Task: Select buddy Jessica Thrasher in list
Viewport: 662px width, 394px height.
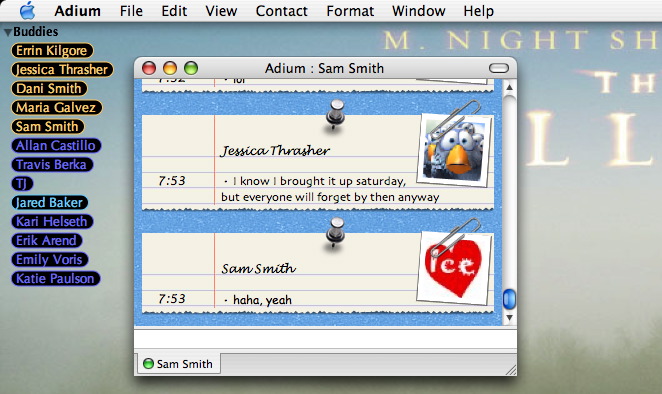Action: click(62, 70)
